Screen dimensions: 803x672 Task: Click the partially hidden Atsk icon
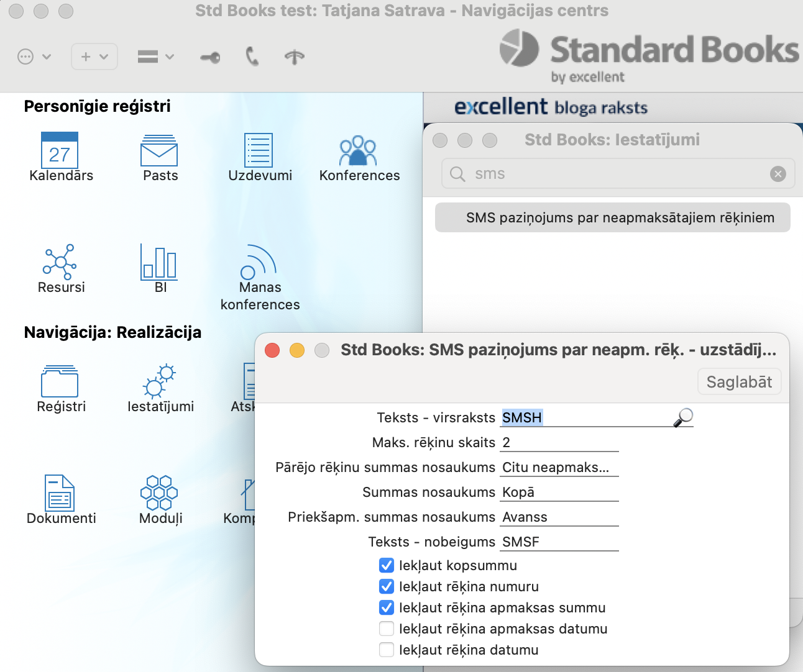pos(249,381)
